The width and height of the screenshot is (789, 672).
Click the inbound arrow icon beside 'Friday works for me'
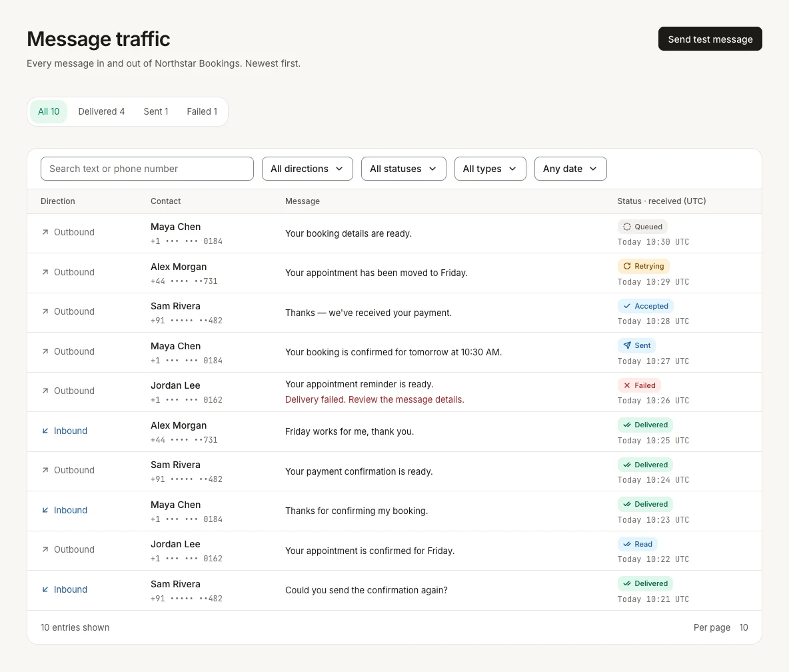point(45,431)
